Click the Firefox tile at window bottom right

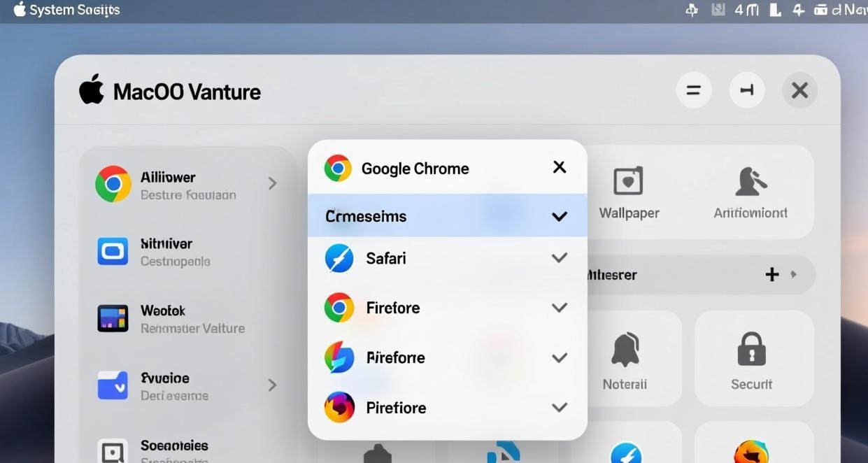pos(750,453)
